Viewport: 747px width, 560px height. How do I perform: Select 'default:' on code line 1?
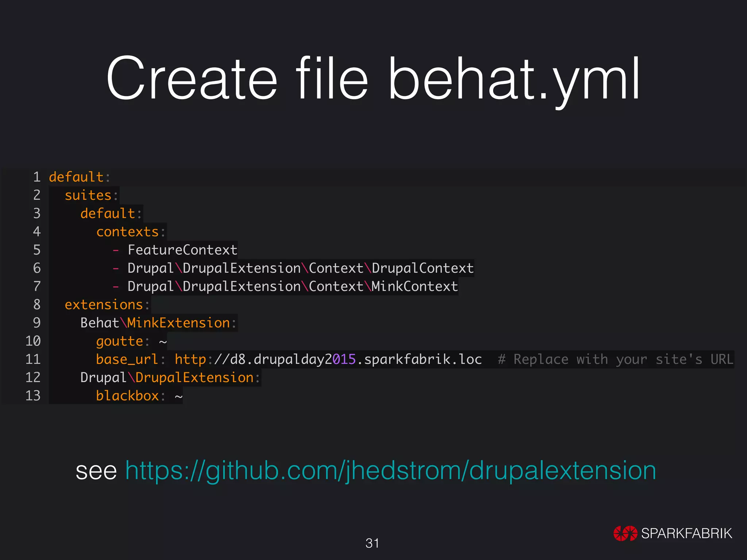click(79, 177)
